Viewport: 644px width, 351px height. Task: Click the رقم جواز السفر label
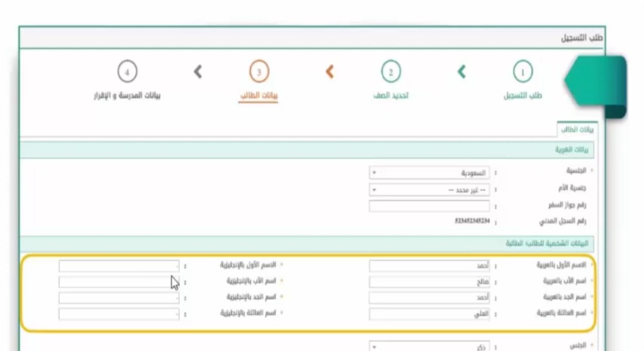click(x=567, y=205)
